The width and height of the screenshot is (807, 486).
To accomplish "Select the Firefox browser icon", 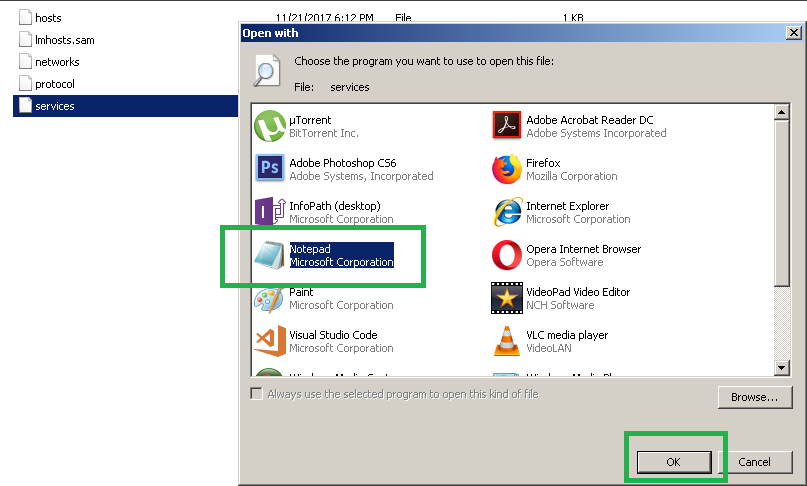I will [x=506, y=168].
